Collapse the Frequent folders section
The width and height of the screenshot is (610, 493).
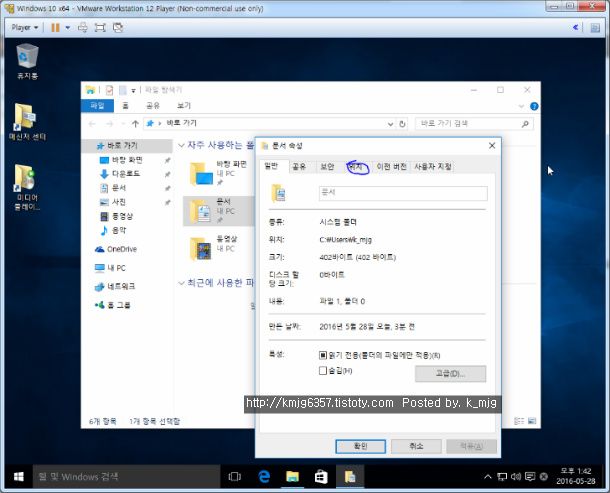(181, 146)
